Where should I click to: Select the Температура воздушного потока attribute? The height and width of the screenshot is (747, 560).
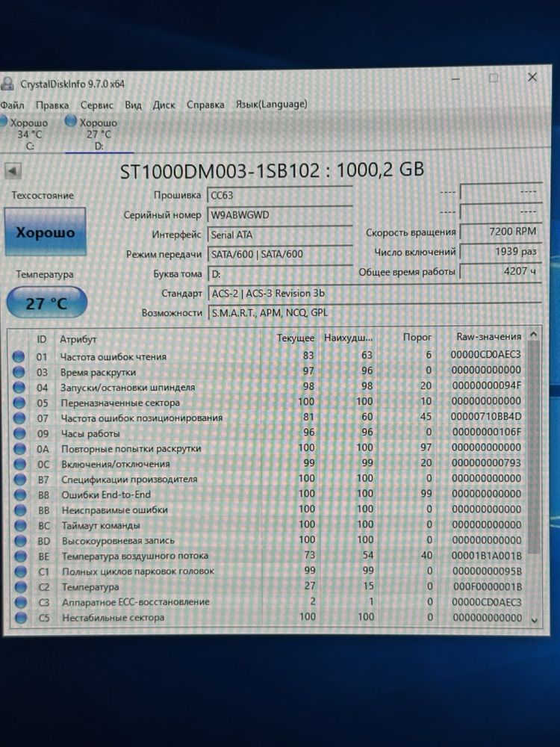coord(135,556)
